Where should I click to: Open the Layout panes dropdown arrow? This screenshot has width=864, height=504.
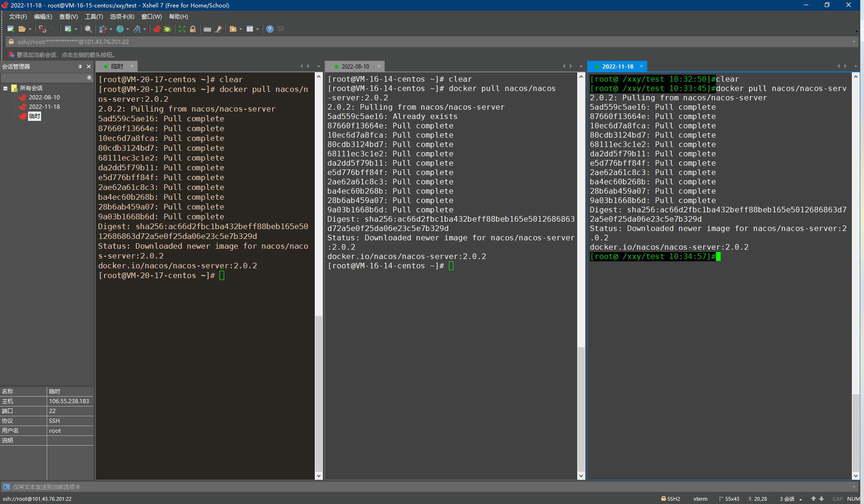(257, 29)
